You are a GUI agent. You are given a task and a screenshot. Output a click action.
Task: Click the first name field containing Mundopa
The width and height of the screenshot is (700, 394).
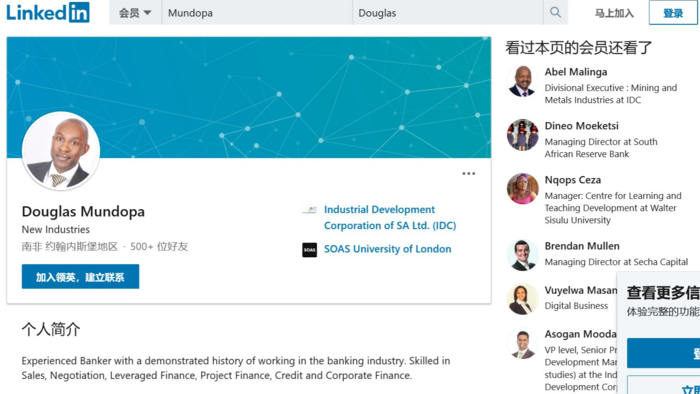257,13
